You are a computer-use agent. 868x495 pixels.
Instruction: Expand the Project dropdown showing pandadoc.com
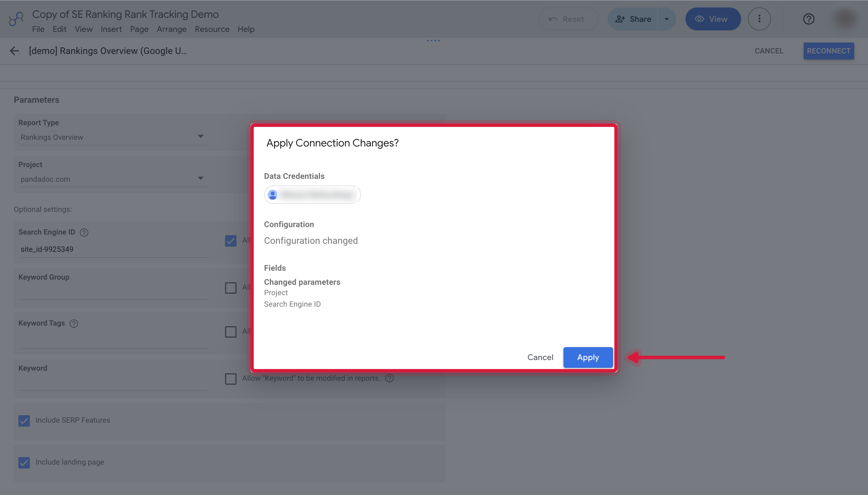pyautogui.click(x=113, y=179)
